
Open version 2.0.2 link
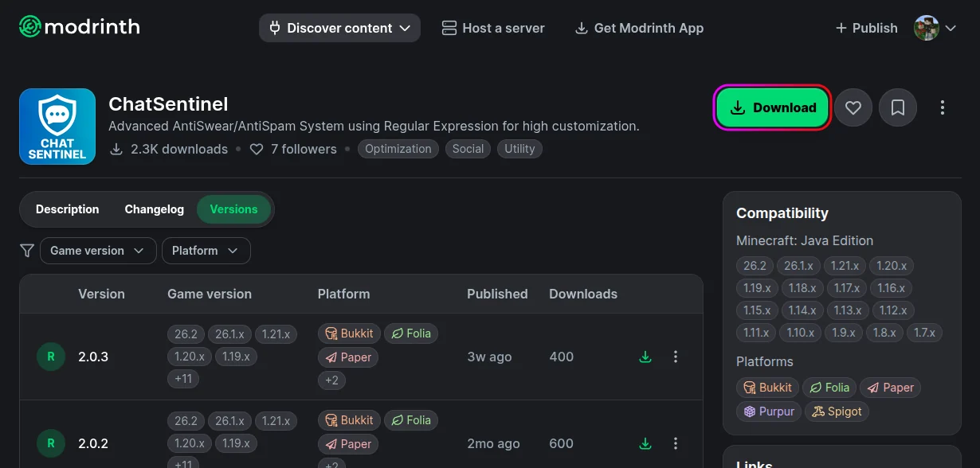[x=93, y=443]
